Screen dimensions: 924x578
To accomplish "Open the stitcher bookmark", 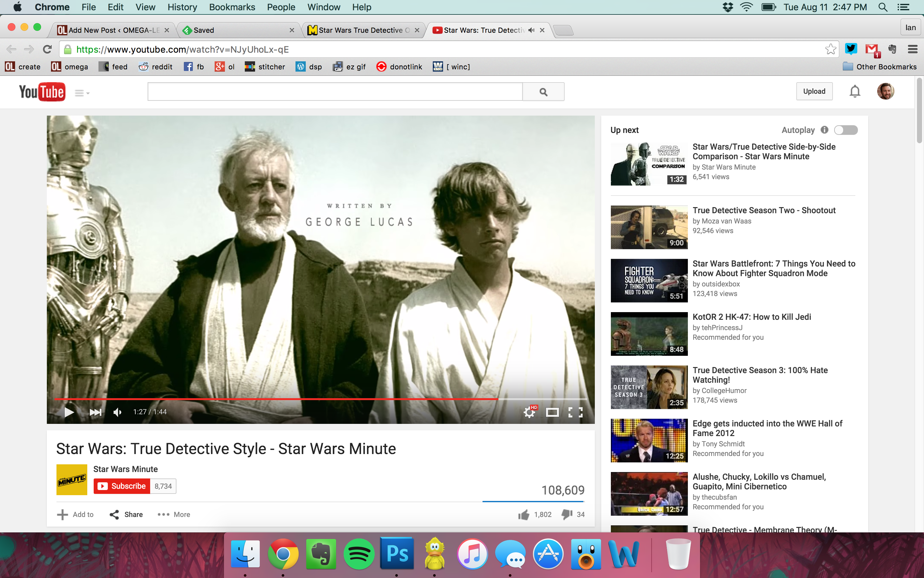I will click(x=265, y=66).
